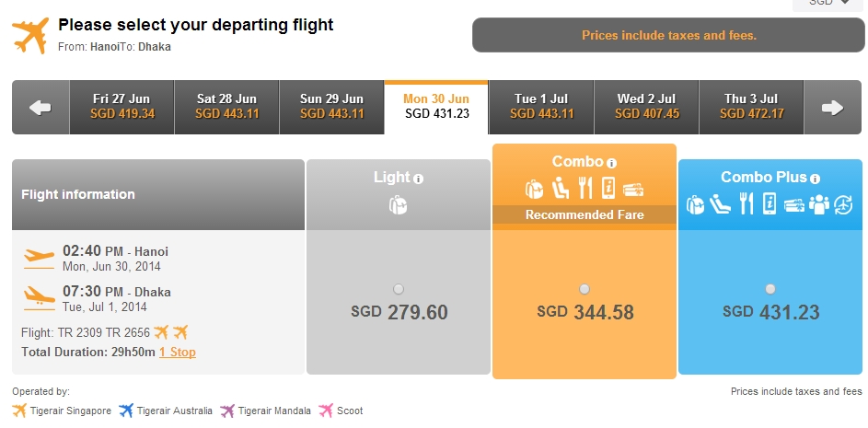Switch to Fri 27 Jun date tab

(122, 108)
